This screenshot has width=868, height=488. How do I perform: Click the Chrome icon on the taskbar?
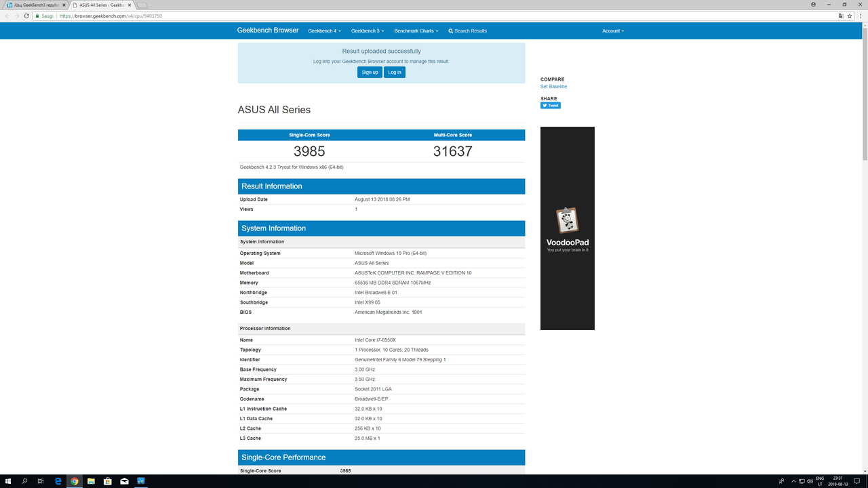coord(75,481)
